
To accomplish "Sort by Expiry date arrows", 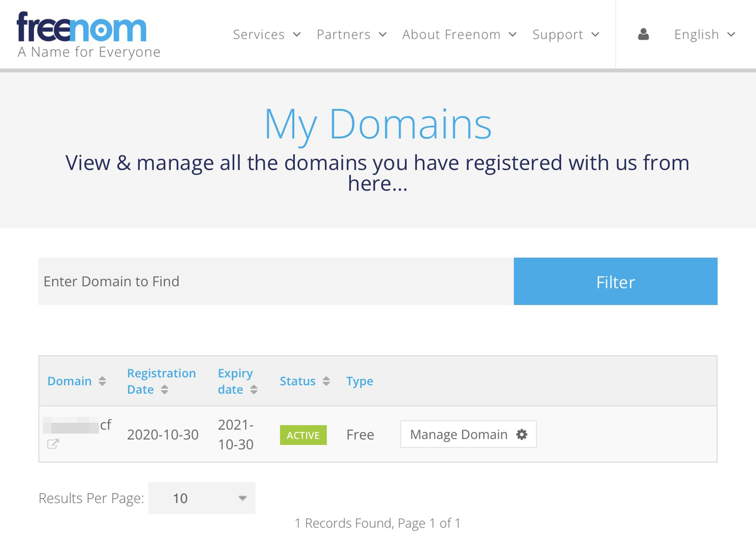I will click(254, 390).
